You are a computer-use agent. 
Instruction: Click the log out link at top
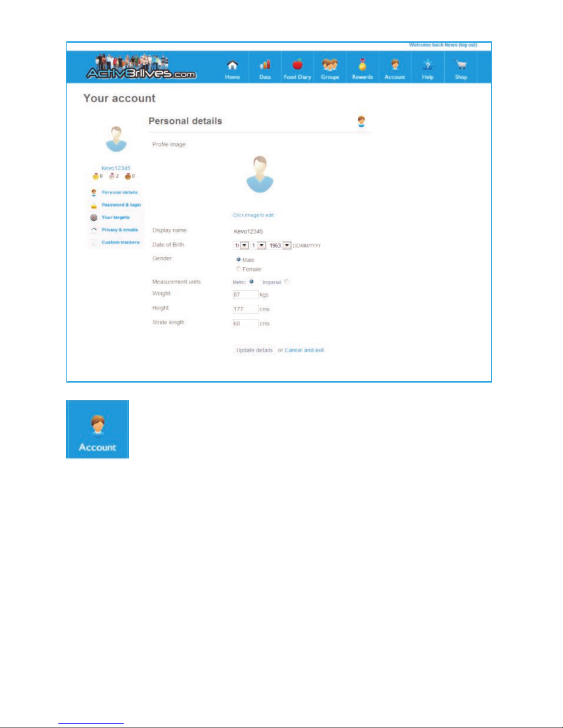tap(468, 45)
